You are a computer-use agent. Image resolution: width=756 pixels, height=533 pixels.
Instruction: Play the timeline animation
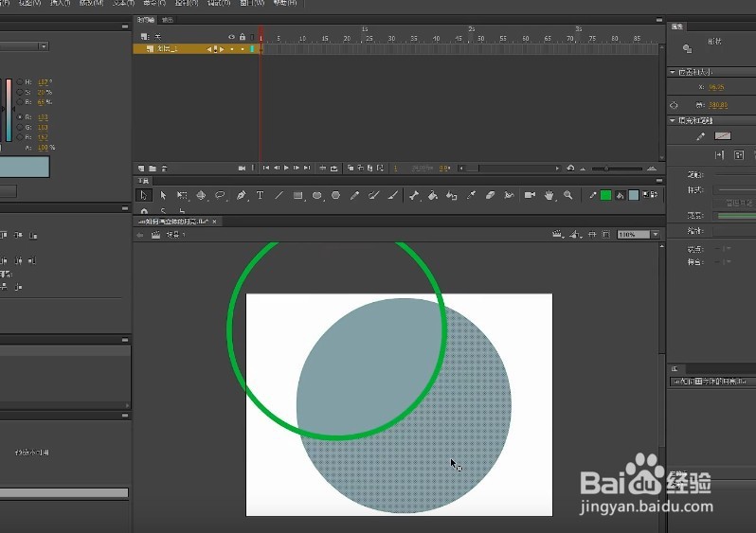coord(286,168)
